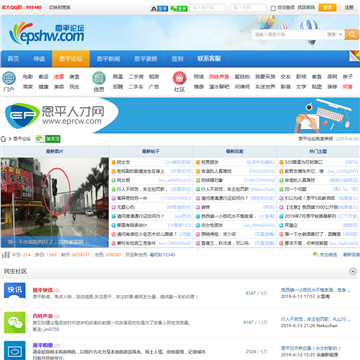
Task: Collapse the 民生社区 section
Action: tap(353, 272)
